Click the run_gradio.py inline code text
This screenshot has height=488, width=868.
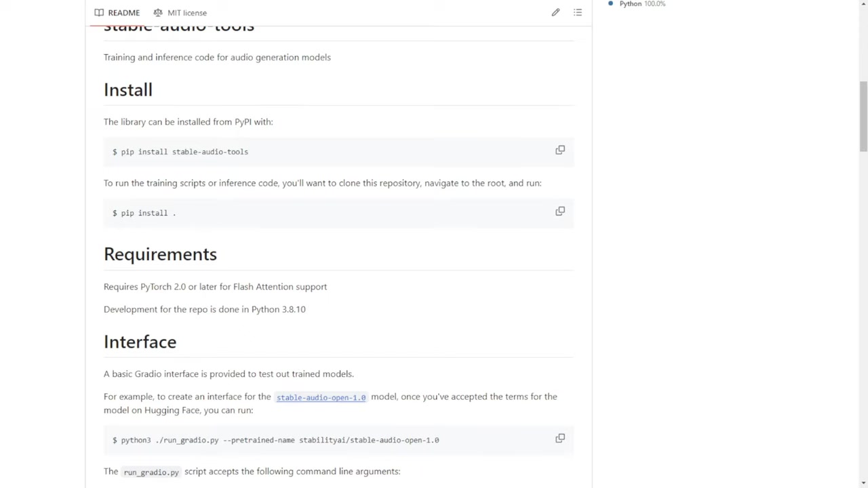tap(151, 472)
